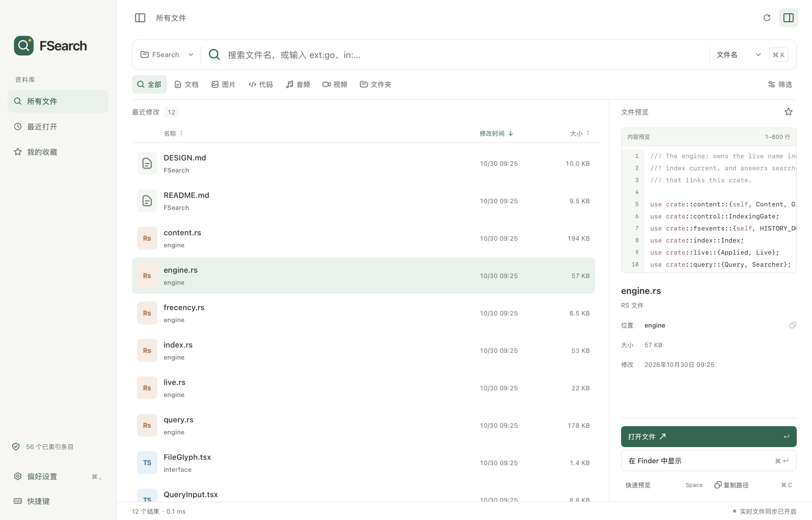Focus the file name search field
812x520 pixels.
click(465, 55)
